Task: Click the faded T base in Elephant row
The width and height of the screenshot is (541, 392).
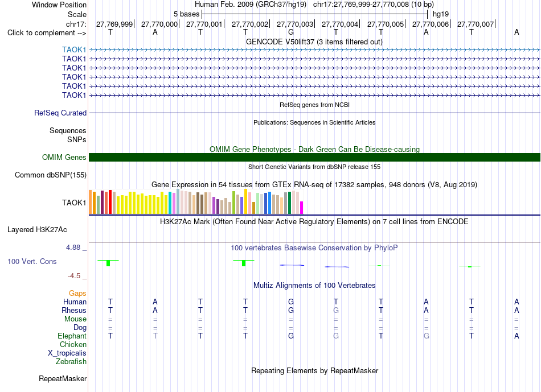Action: (155, 336)
